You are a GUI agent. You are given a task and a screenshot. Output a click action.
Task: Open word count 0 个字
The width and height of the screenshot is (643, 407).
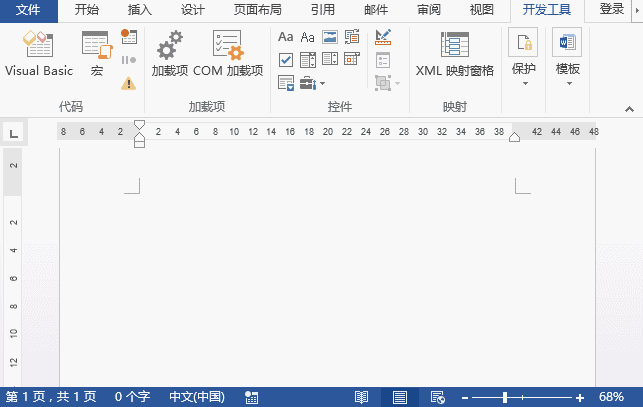pyautogui.click(x=132, y=397)
